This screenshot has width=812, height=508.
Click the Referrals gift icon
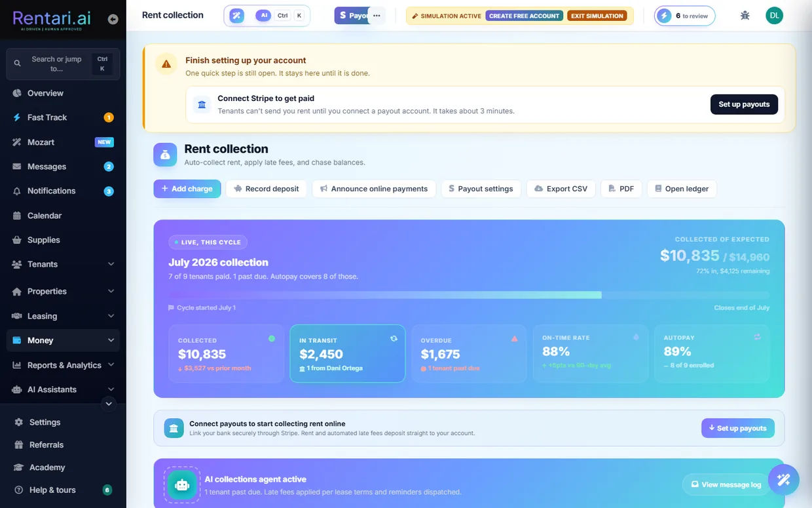(18, 444)
